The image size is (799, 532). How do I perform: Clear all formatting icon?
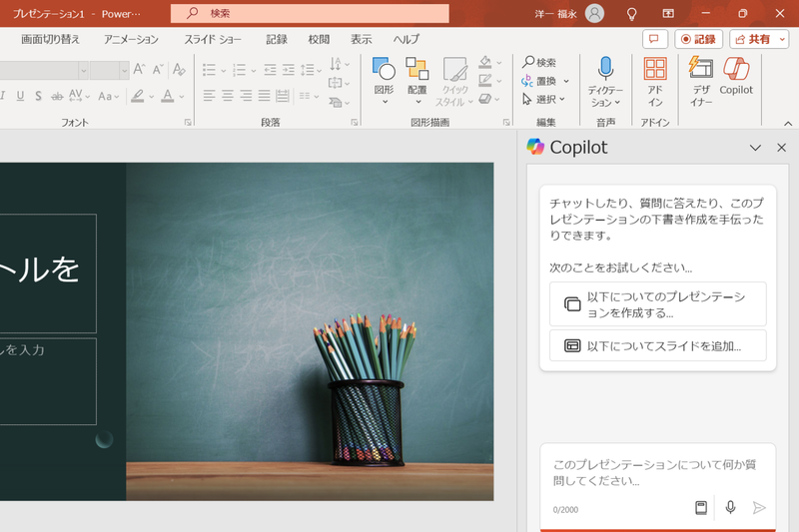pos(179,69)
